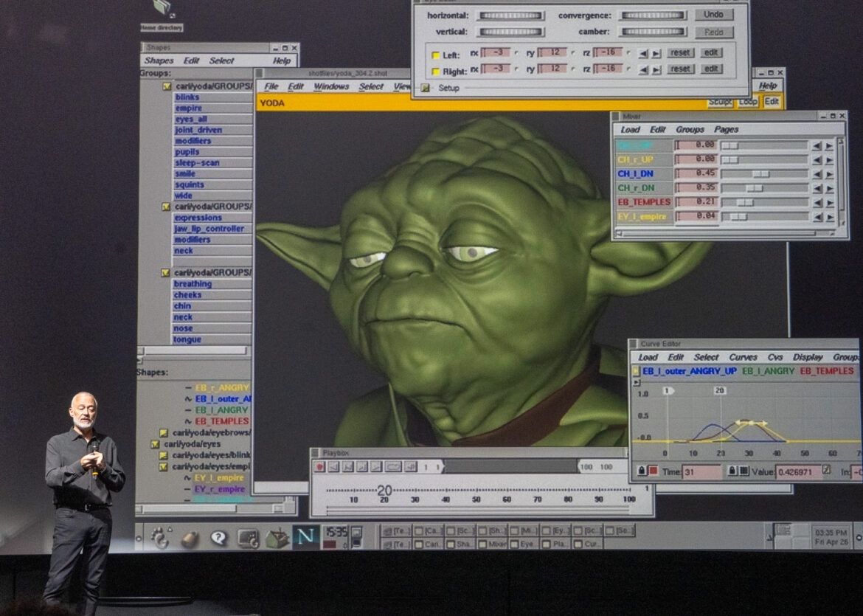Click the Sculpt button on YODA bar

[x=720, y=102]
